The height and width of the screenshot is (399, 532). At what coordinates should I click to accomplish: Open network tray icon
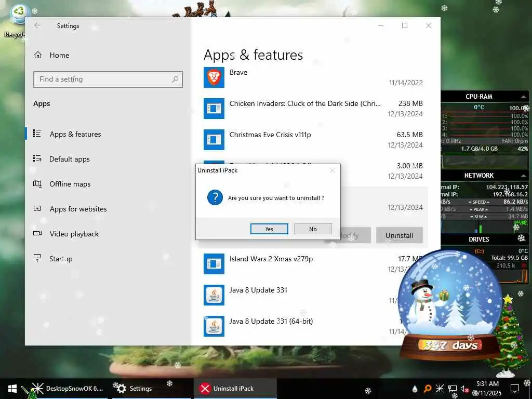point(453,389)
